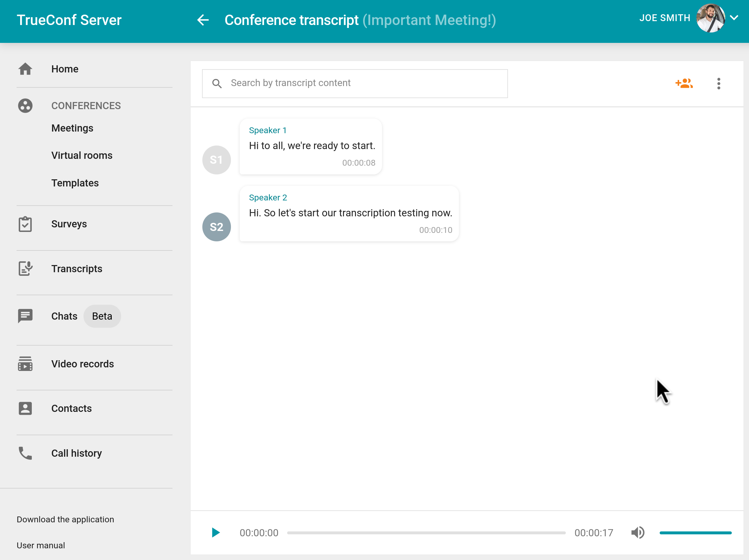Click the search magnifier icon
Screen dimensions: 749x560
[217, 83]
